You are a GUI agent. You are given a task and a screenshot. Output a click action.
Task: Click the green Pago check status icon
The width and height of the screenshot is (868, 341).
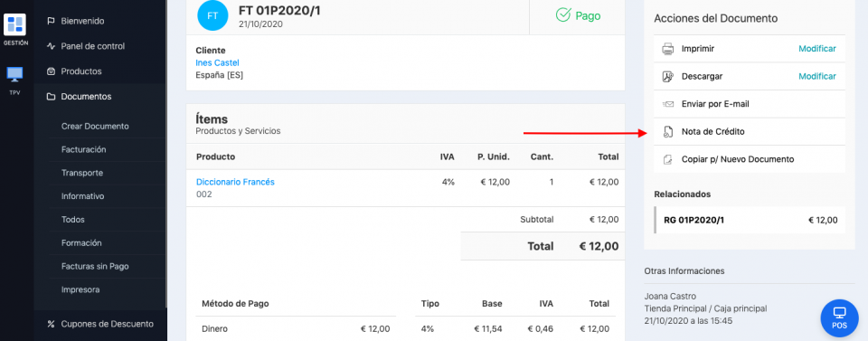563,15
